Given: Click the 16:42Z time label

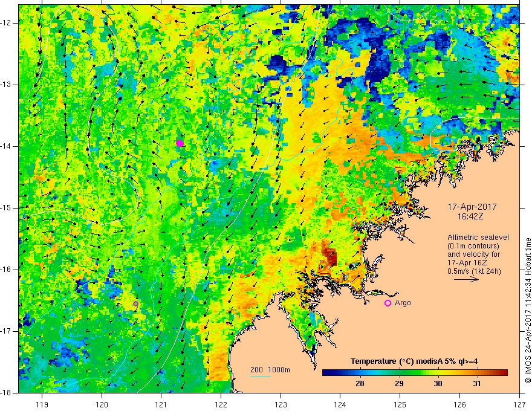Looking at the screenshot, I should 470,216.
